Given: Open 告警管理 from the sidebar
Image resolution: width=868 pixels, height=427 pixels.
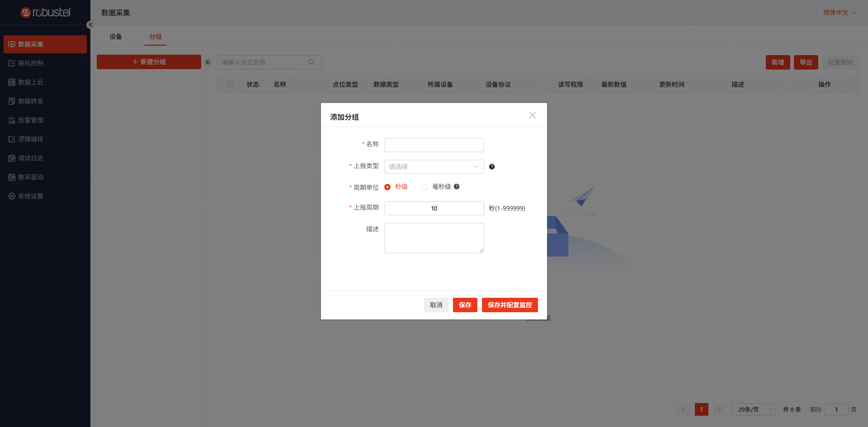Looking at the screenshot, I should tap(31, 120).
